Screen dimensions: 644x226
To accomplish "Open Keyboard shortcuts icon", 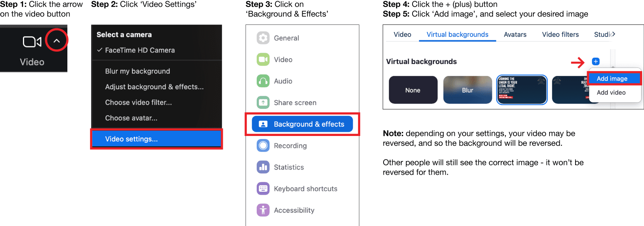I will [263, 188].
